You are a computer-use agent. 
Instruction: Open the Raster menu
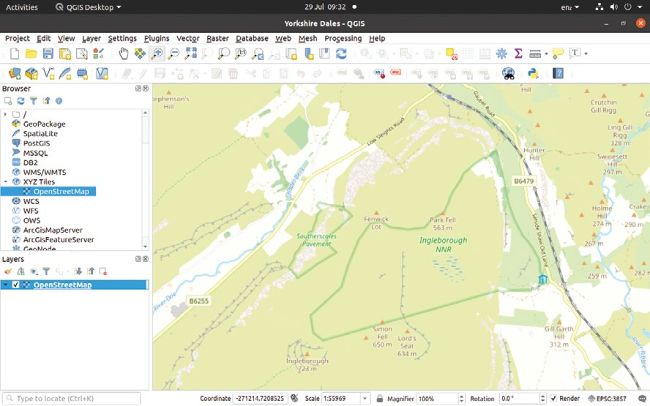(x=217, y=38)
